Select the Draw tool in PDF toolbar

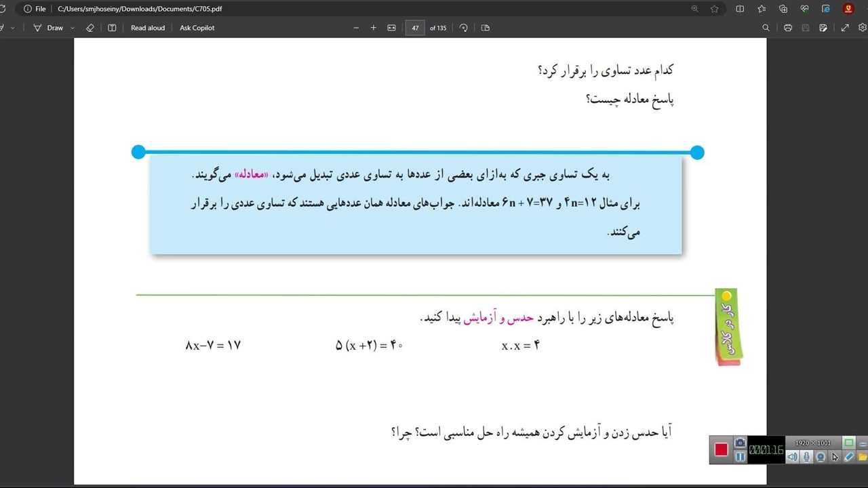48,28
